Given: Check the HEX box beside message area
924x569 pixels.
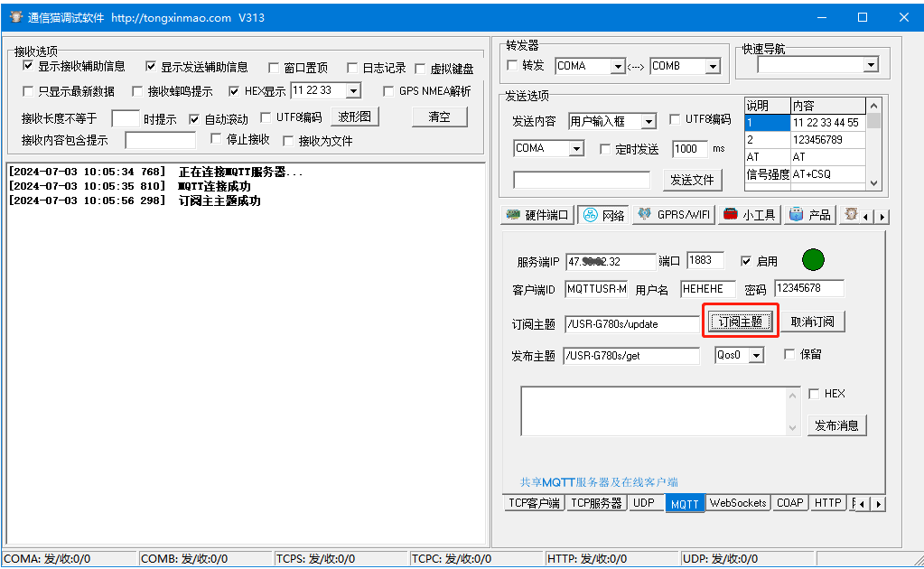Looking at the screenshot, I should [814, 394].
